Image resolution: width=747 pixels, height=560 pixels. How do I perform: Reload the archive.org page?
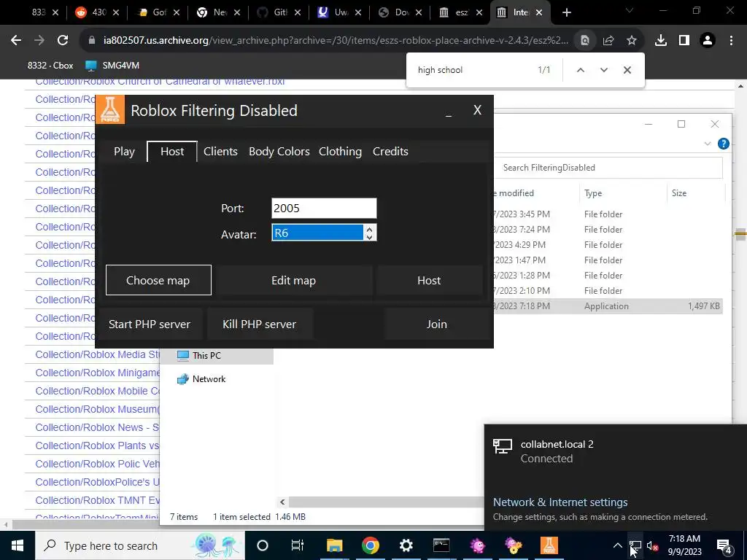(63, 41)
